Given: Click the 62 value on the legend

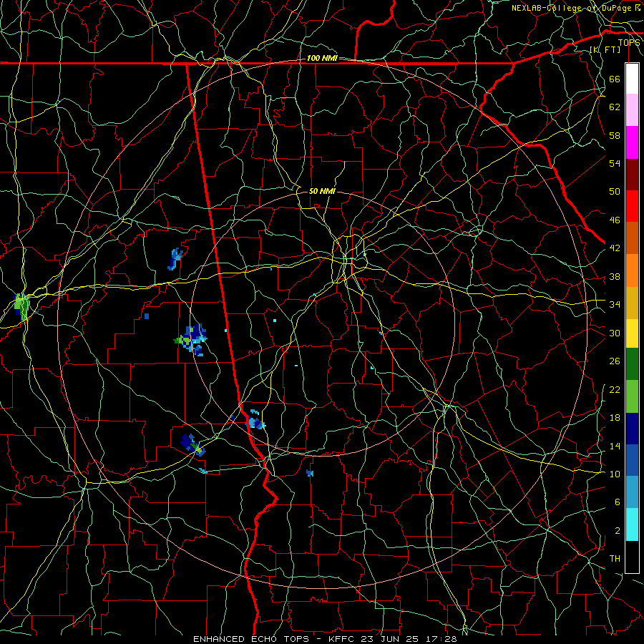Looking at the screenshot, I should (615, 107).
